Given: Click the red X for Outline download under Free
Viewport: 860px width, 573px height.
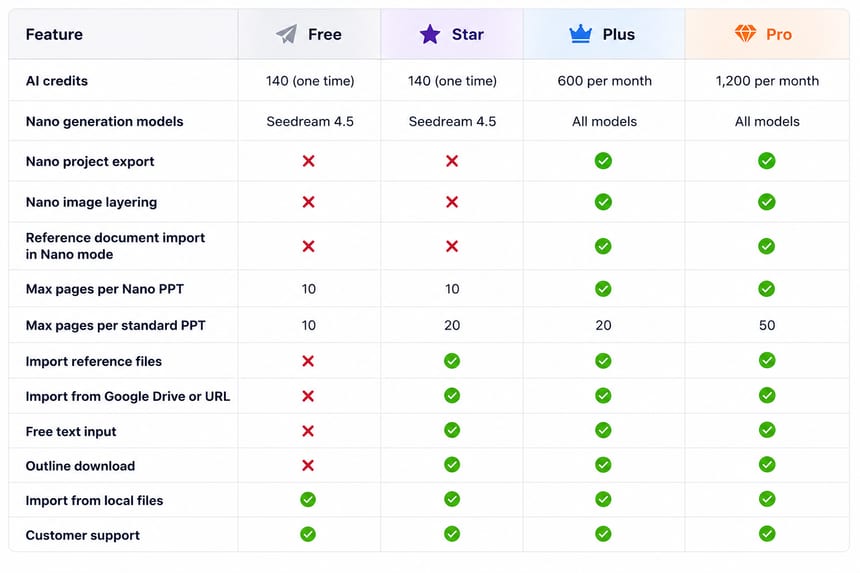Looking at the screenshot, I should tap(308, 466).
